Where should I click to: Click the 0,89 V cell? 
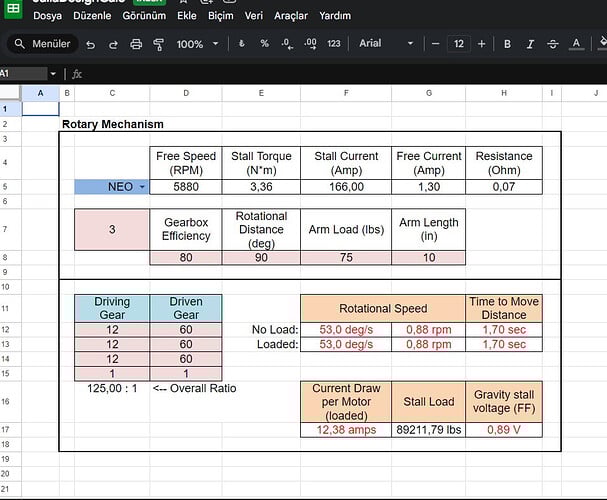tap(504, 430)
